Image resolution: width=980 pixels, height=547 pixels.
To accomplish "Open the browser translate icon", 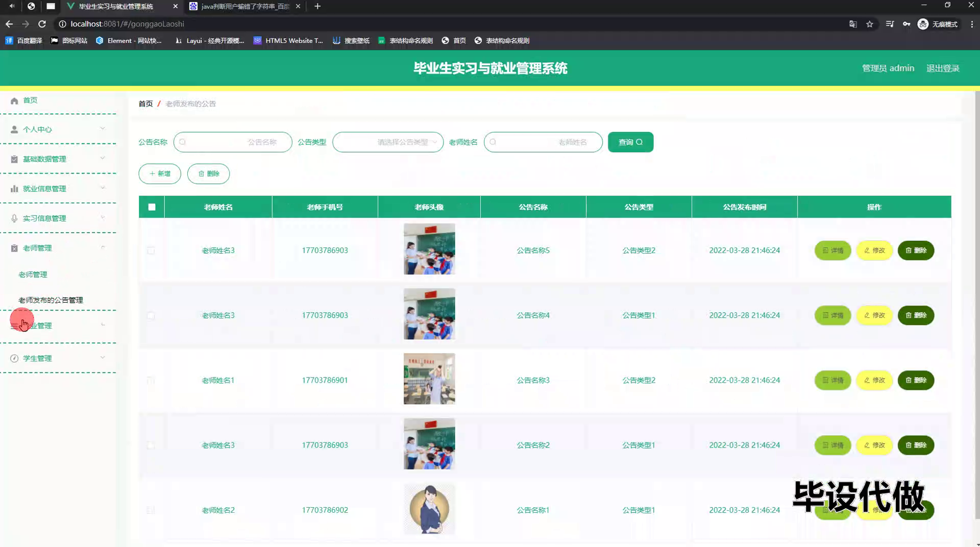I will 853,24.
